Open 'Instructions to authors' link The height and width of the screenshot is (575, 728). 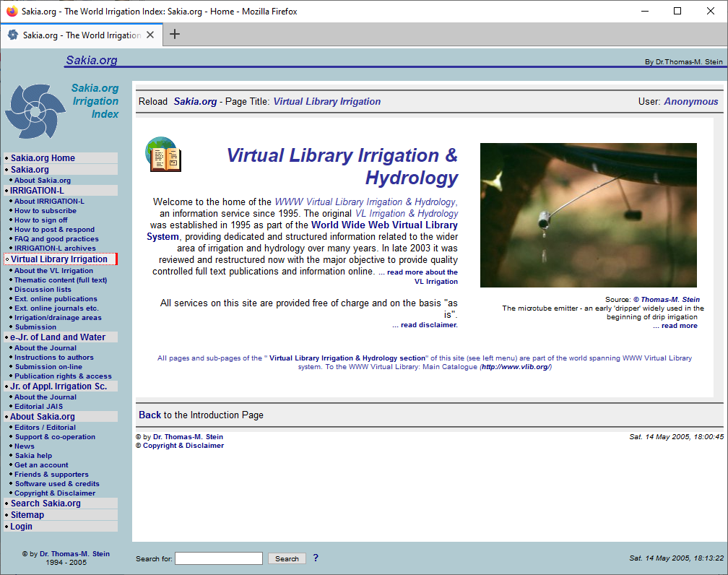[54, 357]
